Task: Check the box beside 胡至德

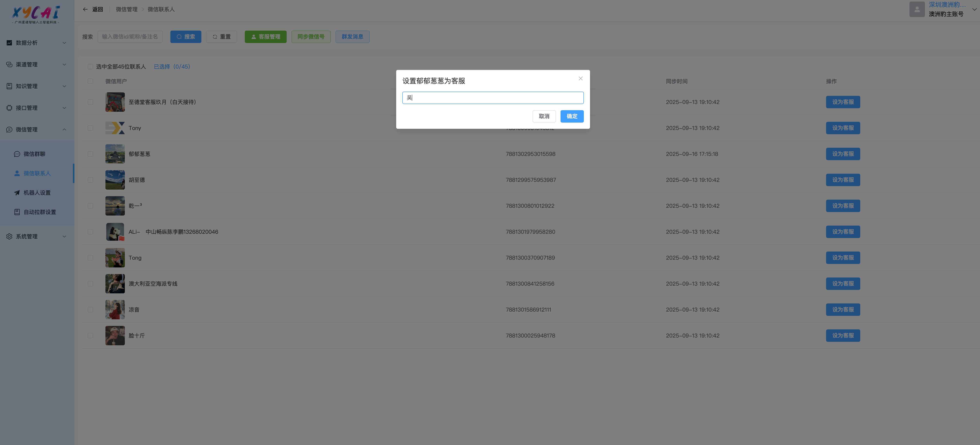Action: [90, 180]
